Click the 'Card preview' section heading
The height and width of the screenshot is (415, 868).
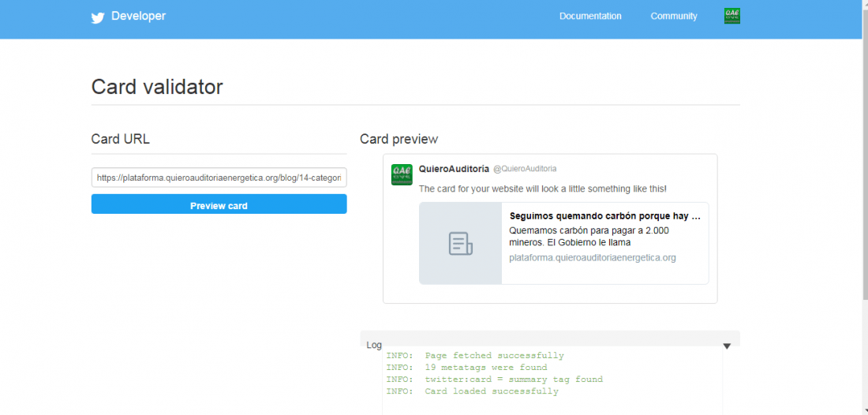pyautogui.click(x=399, y=139)
